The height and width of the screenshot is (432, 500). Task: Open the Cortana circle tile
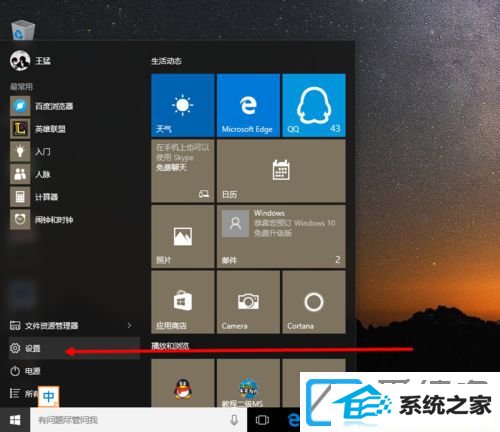click(314, 302)
